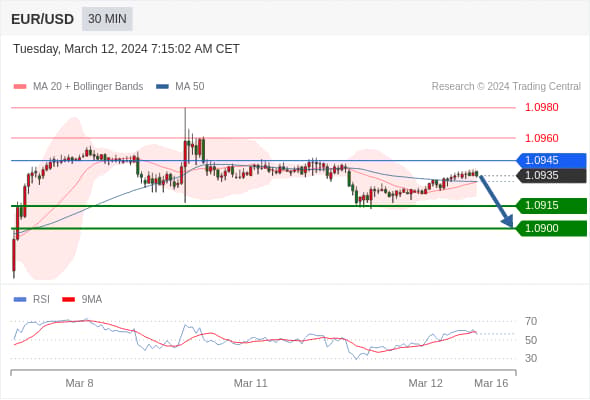Click the MA 50 legend label
Image resolution: width=590 pixels, height=400 pixels.
click(190, 87)
